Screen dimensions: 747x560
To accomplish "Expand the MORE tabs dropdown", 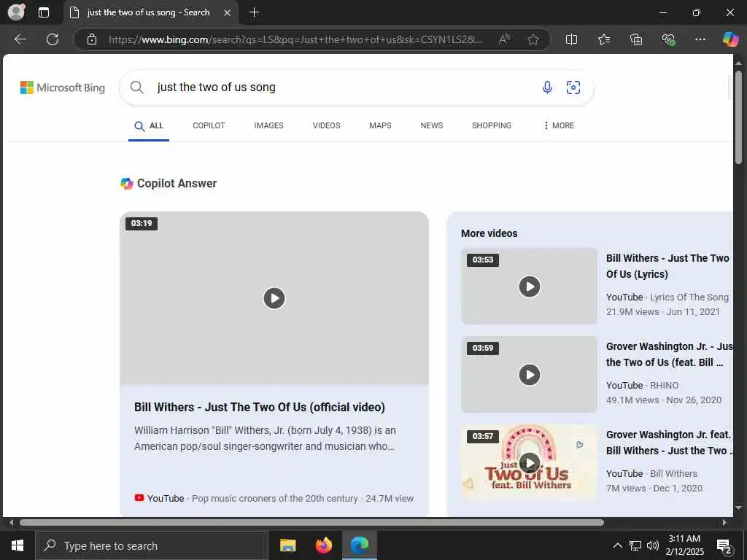I will (558, 125).
